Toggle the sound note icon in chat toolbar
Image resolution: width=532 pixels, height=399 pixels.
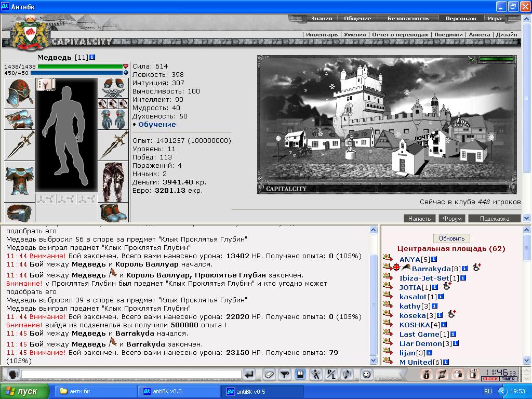click(x=347, y=375)
